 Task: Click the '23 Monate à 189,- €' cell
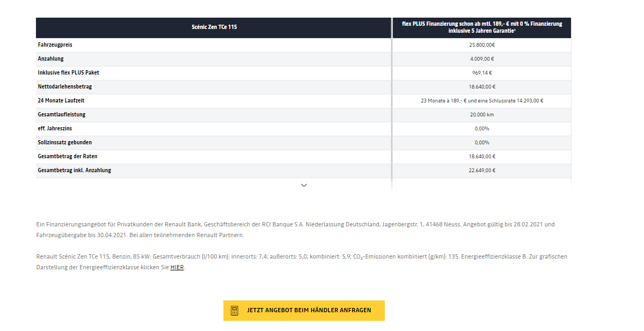point(482,101)
